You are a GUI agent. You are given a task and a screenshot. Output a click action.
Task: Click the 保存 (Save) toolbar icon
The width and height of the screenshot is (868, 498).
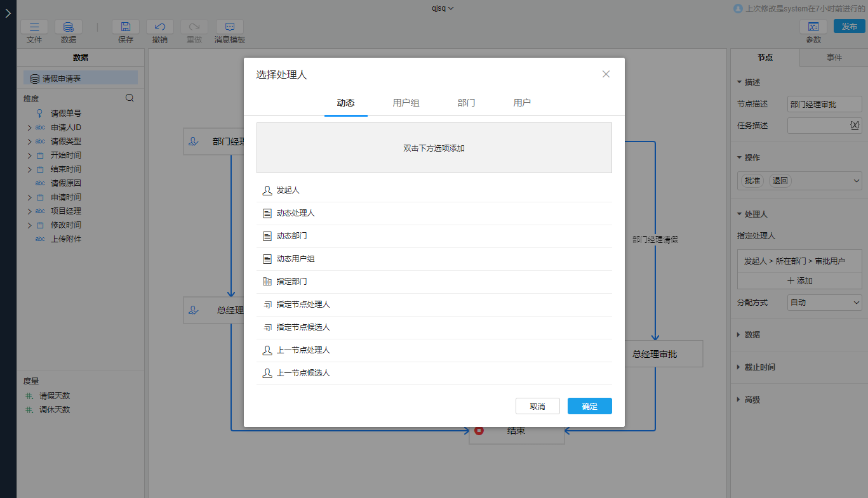[x=125, y=27]
